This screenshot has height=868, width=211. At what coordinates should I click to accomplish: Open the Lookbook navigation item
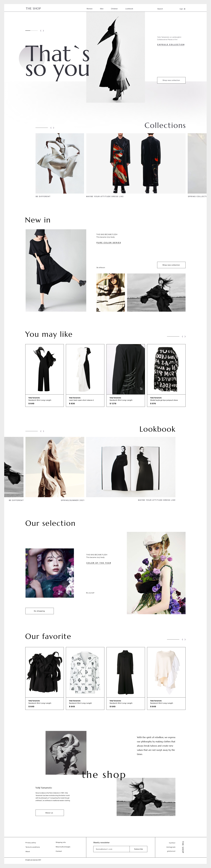pyautogui.click(x=129, y=9)
